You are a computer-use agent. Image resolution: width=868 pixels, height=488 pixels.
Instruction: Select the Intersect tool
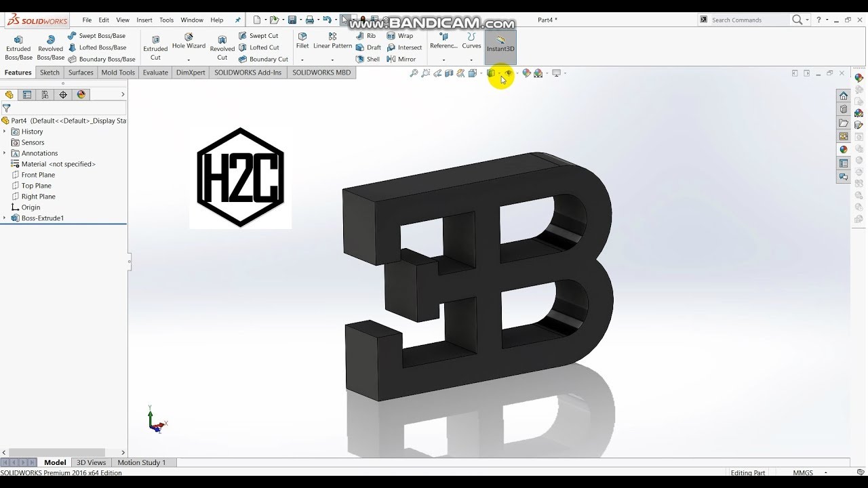[404, 47]
